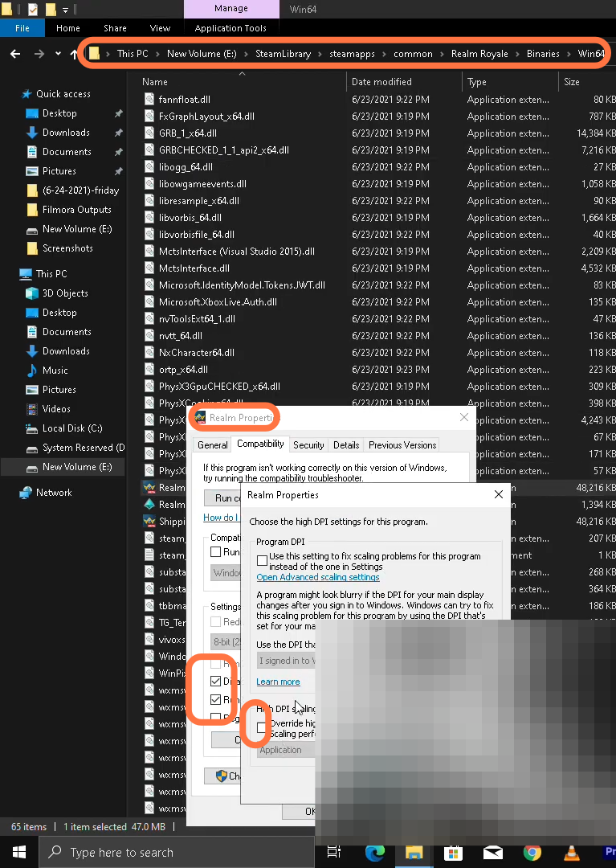616x868 pixels.
Task: Open Videos folder in sidebar
Action: point(56,409)
